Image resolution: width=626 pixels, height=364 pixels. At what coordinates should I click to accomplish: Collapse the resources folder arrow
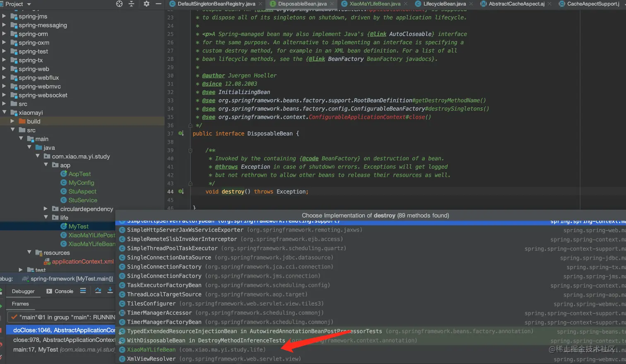(x=29, y=252)
